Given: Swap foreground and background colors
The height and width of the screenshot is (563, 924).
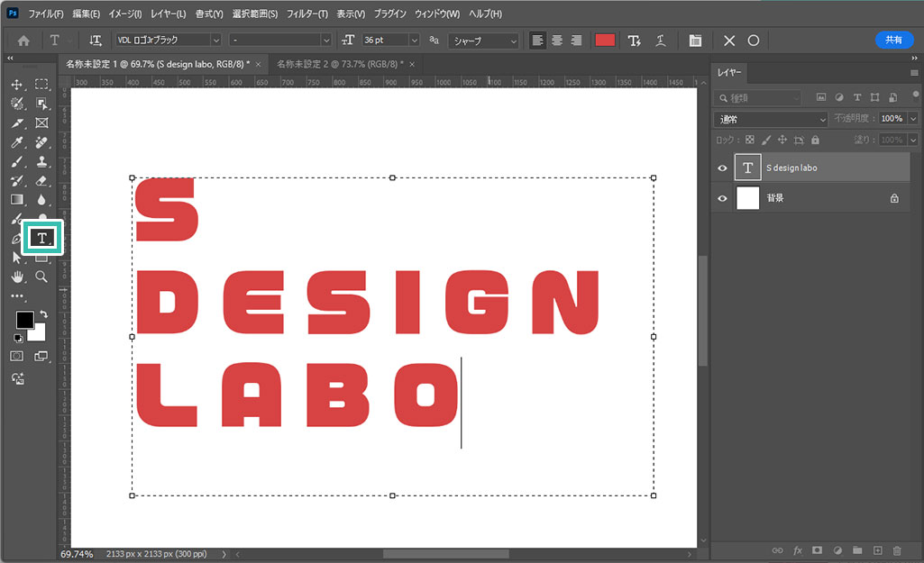Looking at the screenshot, I should 43,314.
